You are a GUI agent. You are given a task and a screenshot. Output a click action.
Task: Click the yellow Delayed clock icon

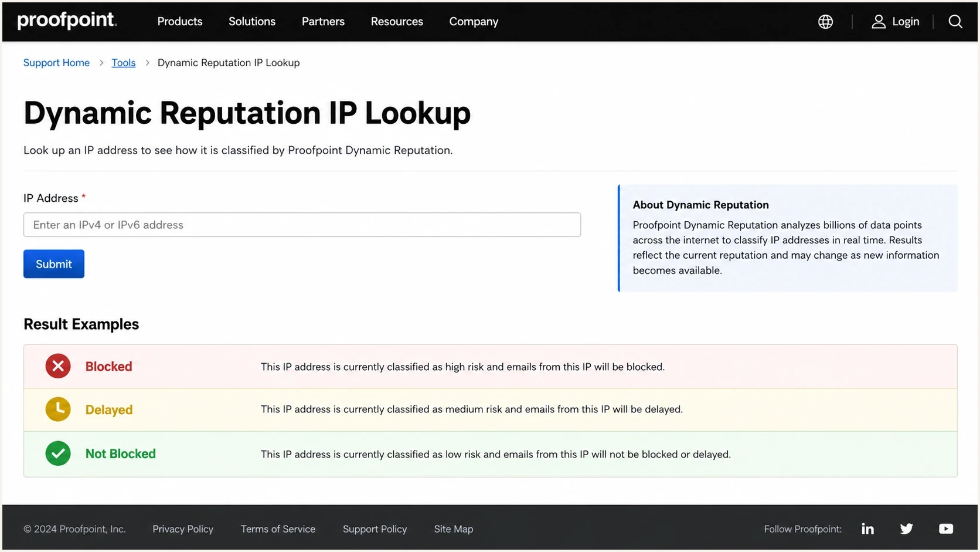[x=58, y=409]
